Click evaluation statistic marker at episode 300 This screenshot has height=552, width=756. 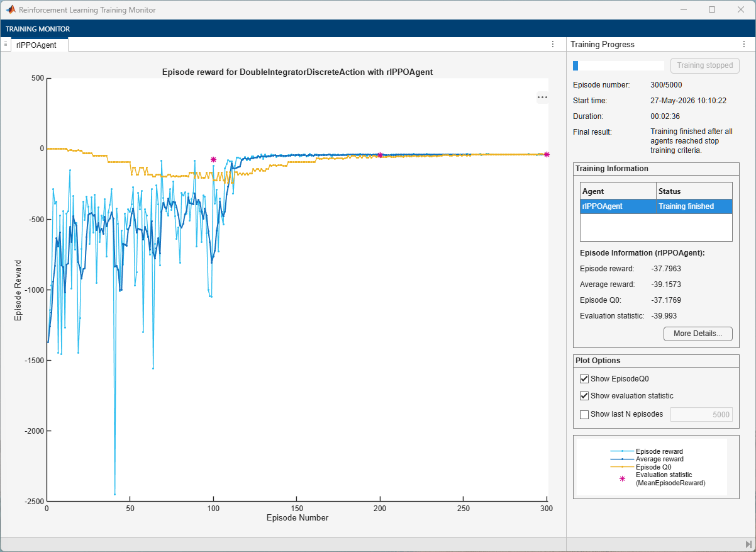point(547,155)
